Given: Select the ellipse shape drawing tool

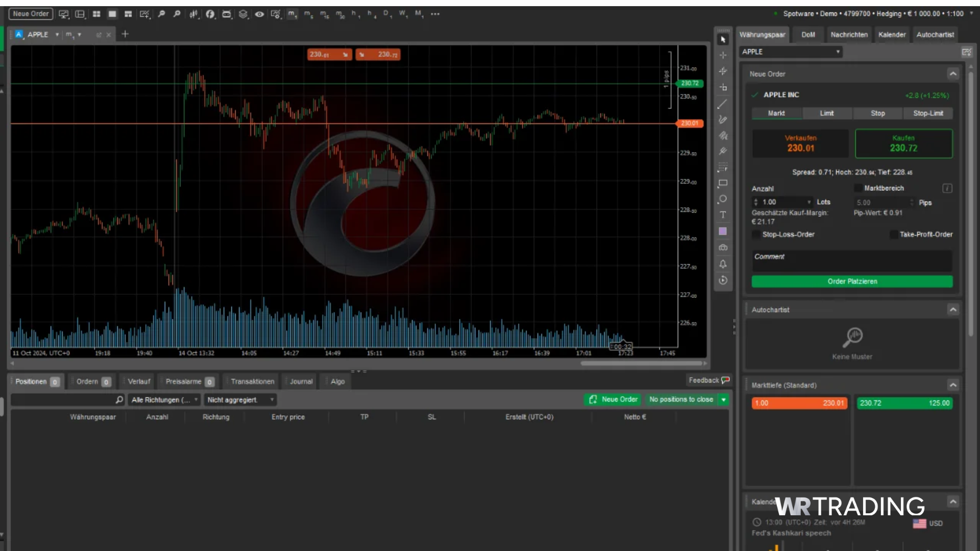Looking at the screenshot, I should 723,199.
